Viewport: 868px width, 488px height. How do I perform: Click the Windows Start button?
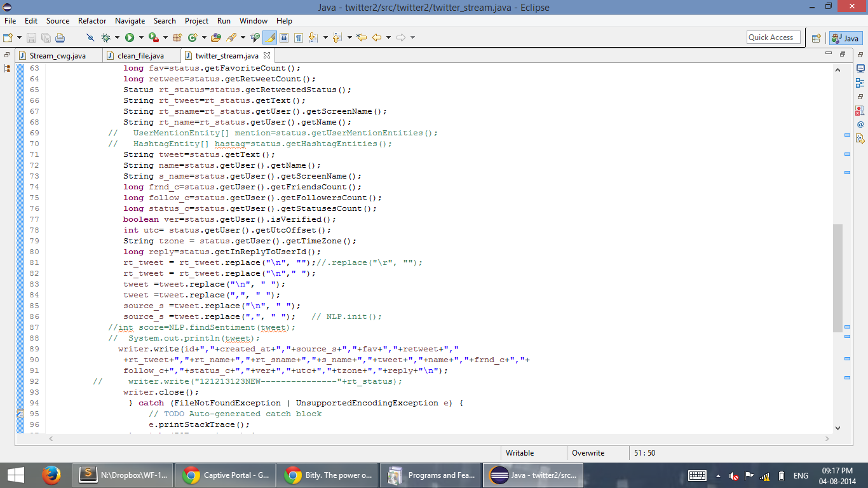click(15, 475)
